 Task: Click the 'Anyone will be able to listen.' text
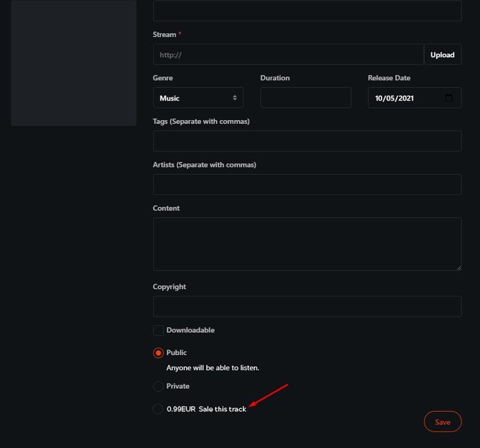[x=213, y=368]
